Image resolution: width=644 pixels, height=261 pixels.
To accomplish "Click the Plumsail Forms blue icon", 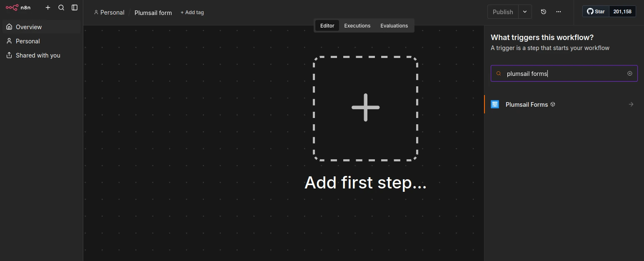I will (x=495, y=104).
